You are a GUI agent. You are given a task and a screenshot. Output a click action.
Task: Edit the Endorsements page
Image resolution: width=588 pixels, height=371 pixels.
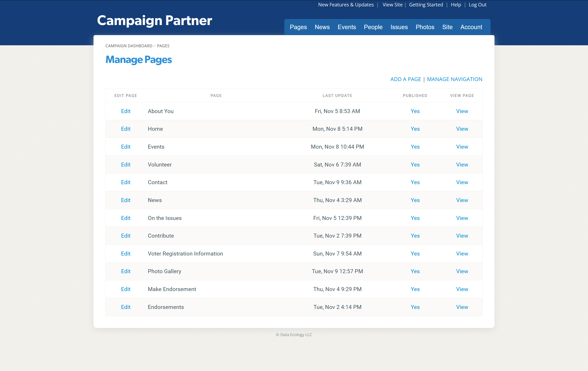[125, 307]
